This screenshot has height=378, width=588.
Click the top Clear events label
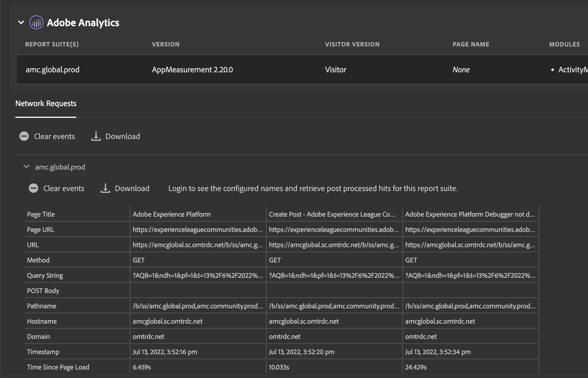(x=54, y=136)
